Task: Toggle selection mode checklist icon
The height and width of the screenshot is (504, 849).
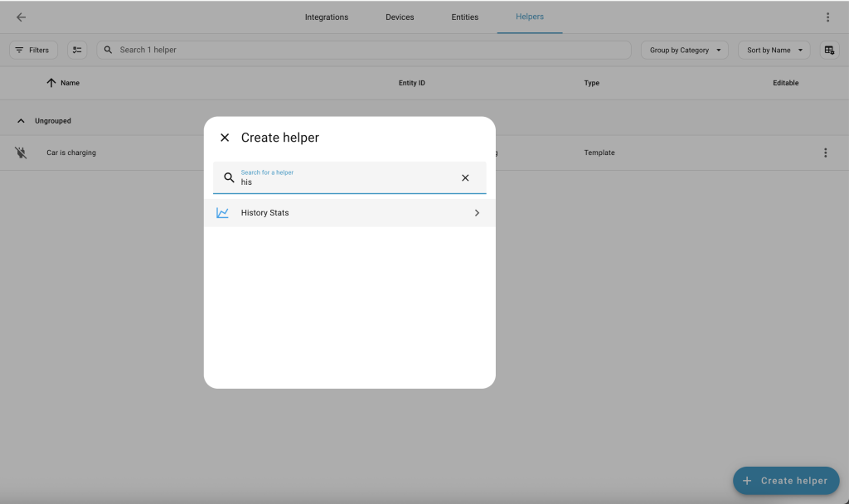Action: point(77,50)
